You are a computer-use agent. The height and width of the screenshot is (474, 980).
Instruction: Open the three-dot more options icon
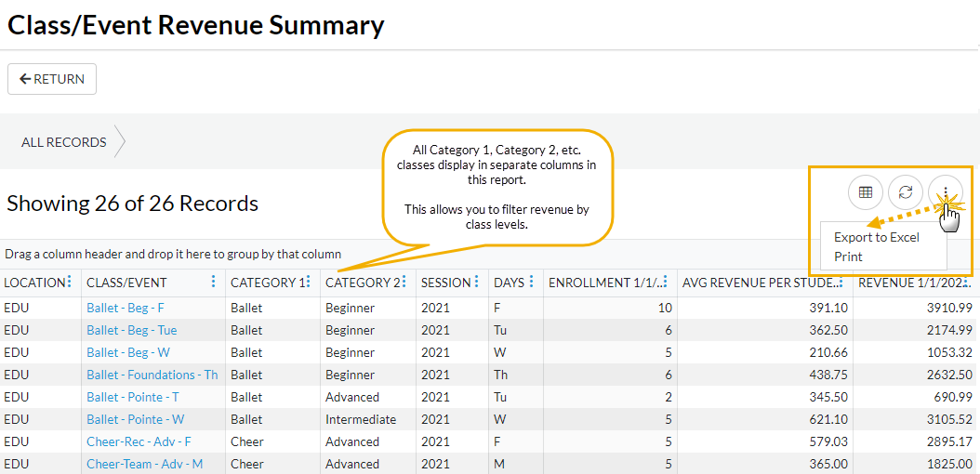point(945,192)
